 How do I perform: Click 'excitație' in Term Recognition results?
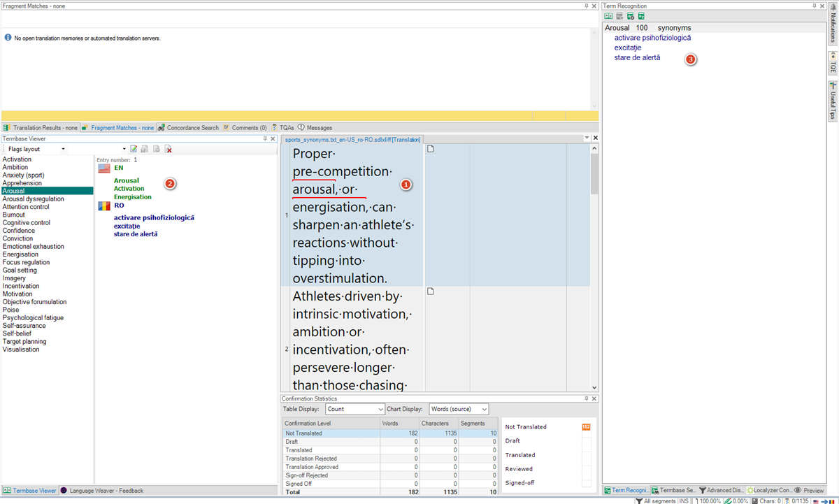pyautogui.click(x=628, y=48)
